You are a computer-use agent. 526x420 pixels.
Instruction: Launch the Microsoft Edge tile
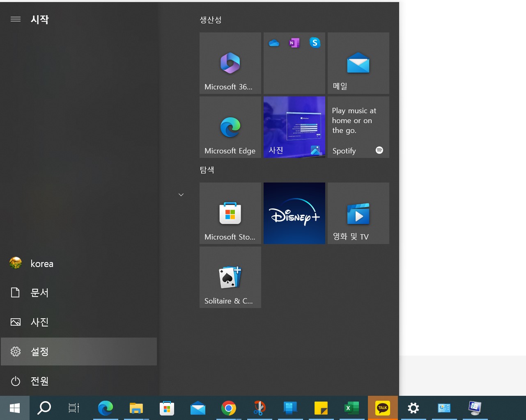[x=230, y=127]
